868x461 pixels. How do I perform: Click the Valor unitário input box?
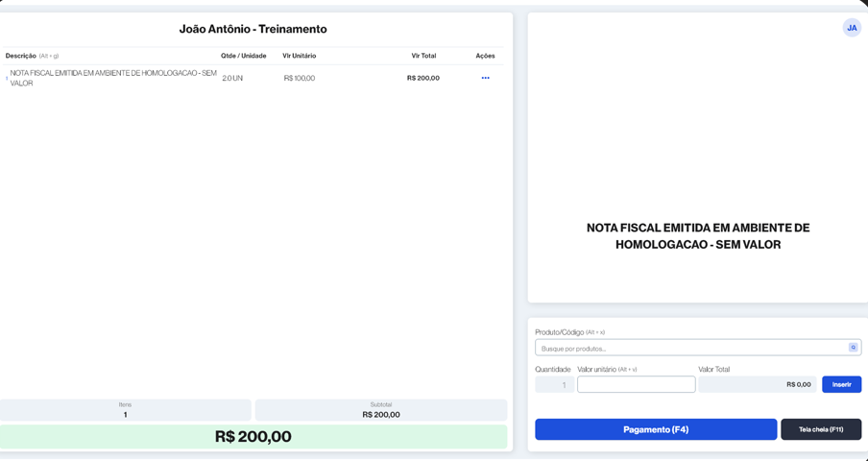[x=636, y=384]
